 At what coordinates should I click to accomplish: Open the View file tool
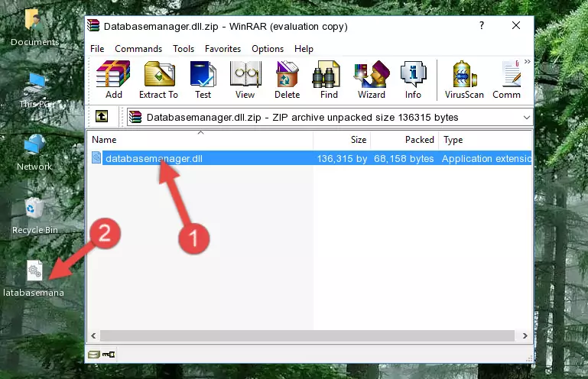(x=245, y=79)
